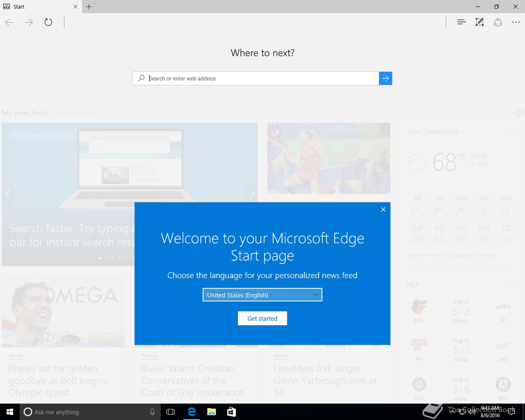Open the 3 - 6 FINAL game score

coord(461,390)
